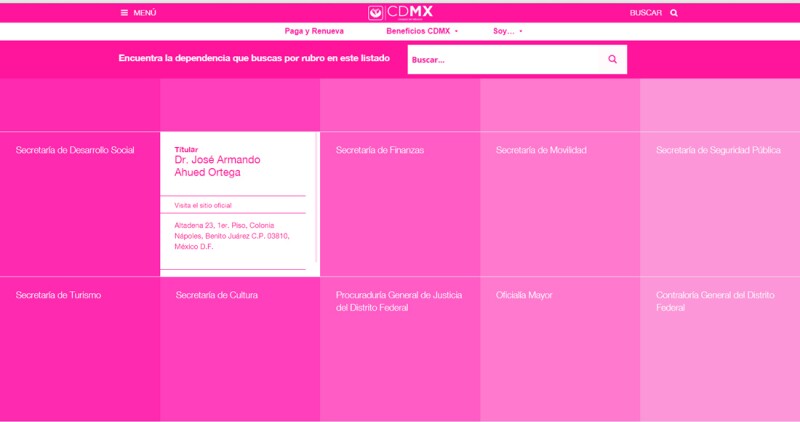This screenshot has height=422, width=800.
Task: Expand the Beneficios CDMX dropdown
Action: (421, 31)
